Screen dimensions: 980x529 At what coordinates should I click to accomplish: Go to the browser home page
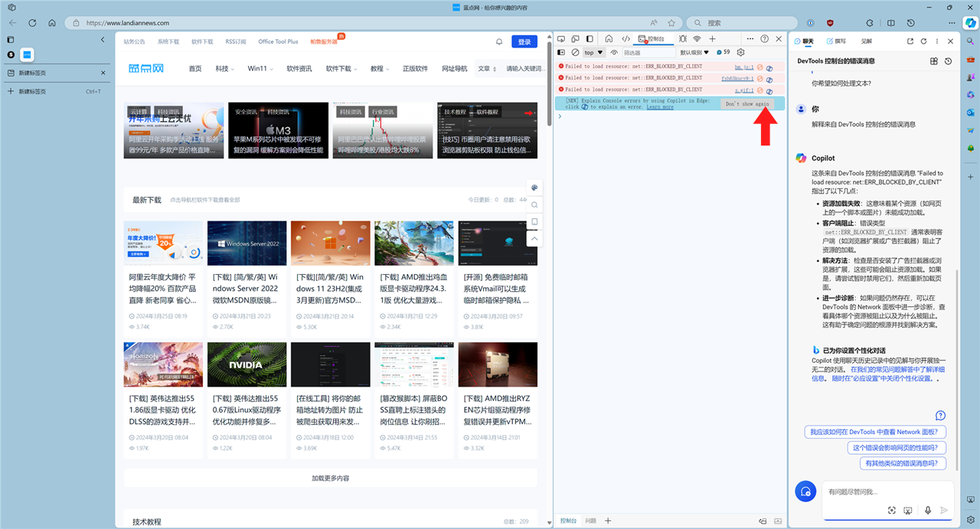(x=53, y=23)
